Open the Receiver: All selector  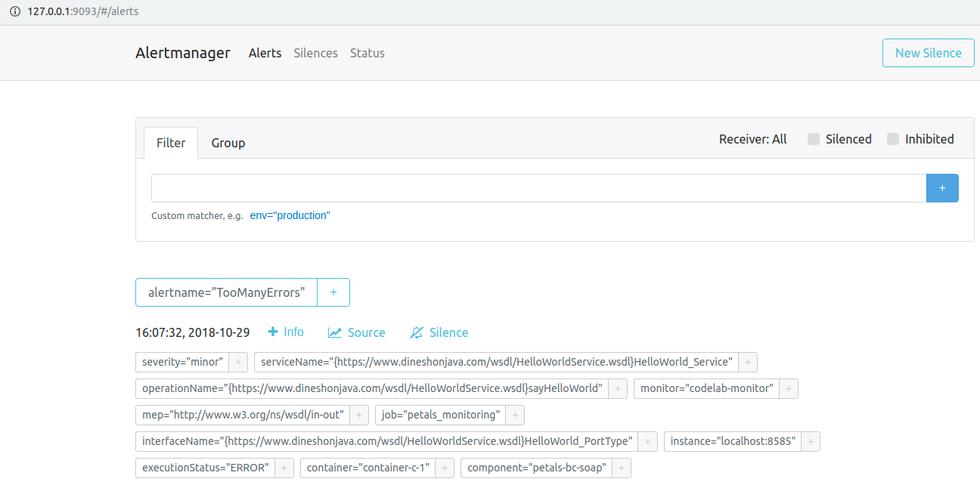point(752,139)
